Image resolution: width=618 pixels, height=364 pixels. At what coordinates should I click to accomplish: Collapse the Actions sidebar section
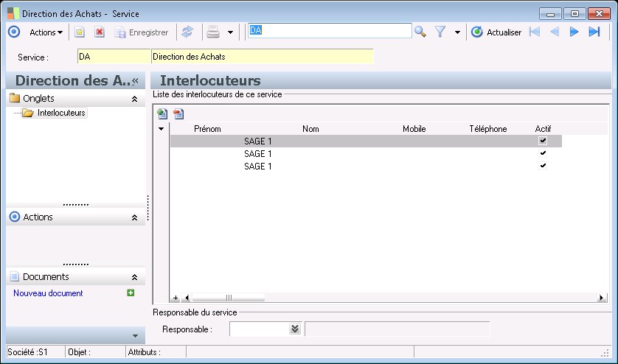(x=134, y=217)
